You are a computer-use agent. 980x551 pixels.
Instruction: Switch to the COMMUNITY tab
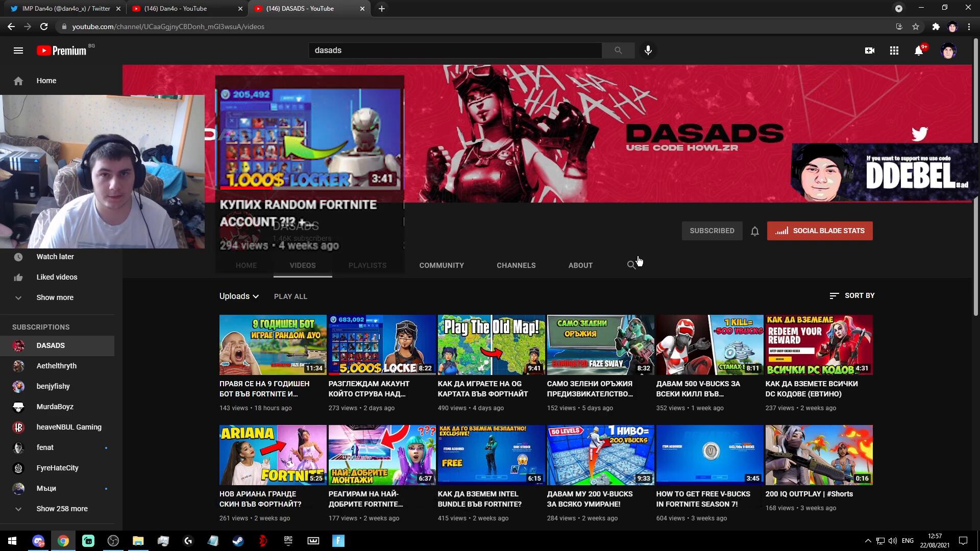point(441,265)
